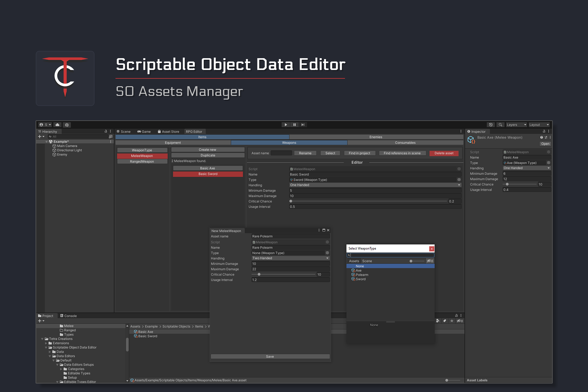The image size is (588, 392).
Task: Pause the game playback
Action: [x=295, y=125]
